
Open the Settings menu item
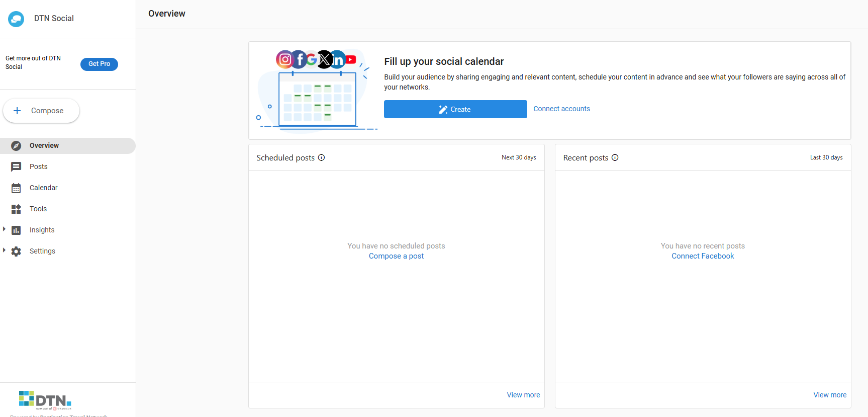click(68, 252)
